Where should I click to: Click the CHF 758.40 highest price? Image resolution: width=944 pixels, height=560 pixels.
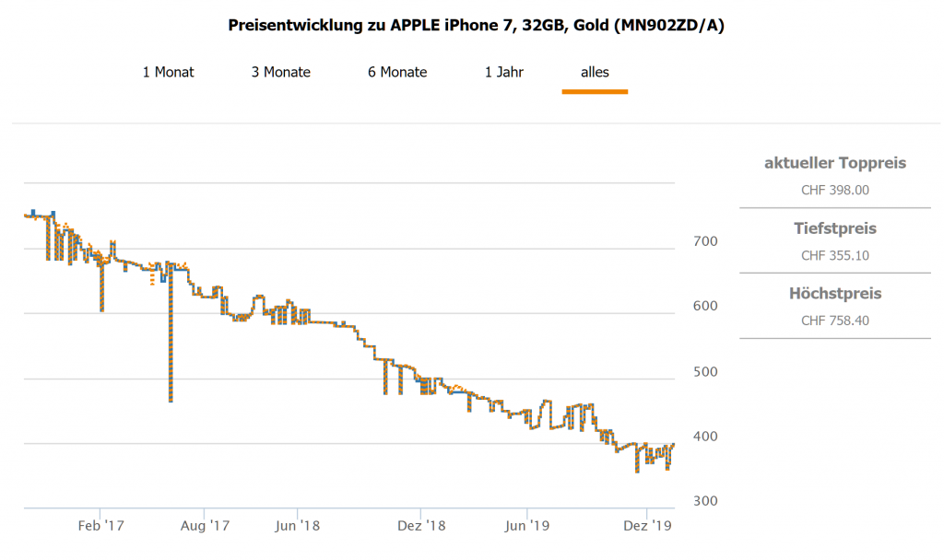[835, 321]
